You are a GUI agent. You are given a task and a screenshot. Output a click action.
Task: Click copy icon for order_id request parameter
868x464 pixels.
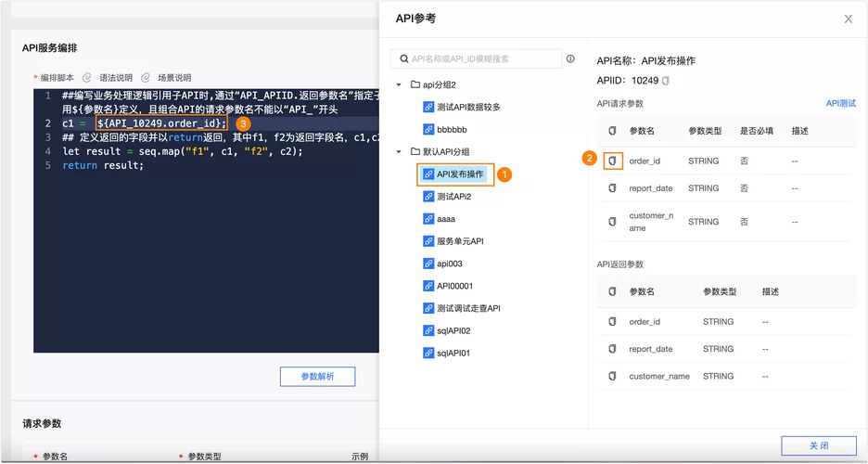[612, 161]
